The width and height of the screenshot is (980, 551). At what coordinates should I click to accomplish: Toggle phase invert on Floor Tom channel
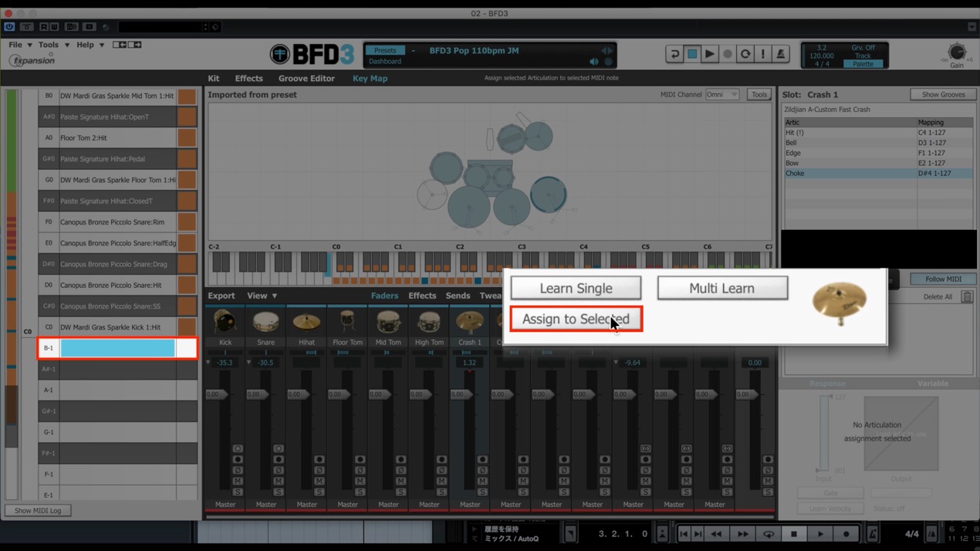(360, 470)
